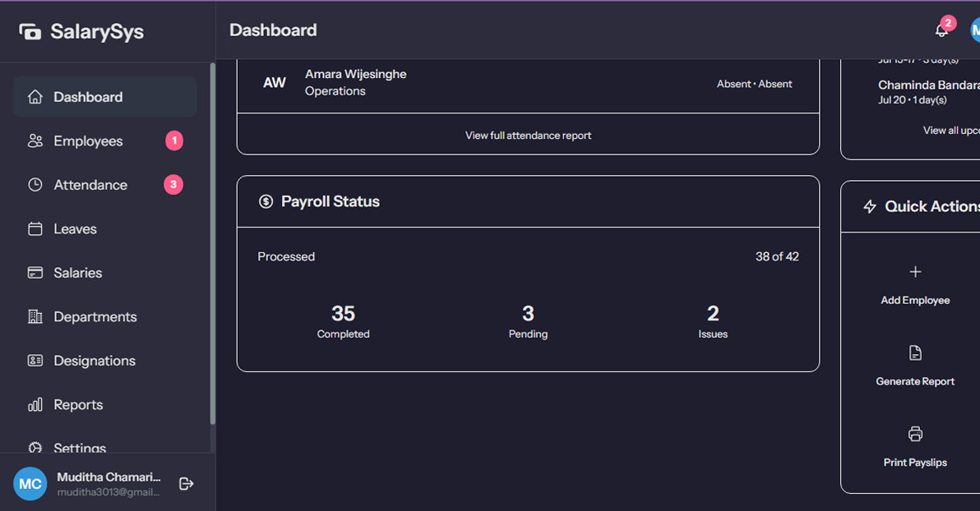Screen dimensions: 980x511
Task: Open the Departments page
Action: click(95, 317)
